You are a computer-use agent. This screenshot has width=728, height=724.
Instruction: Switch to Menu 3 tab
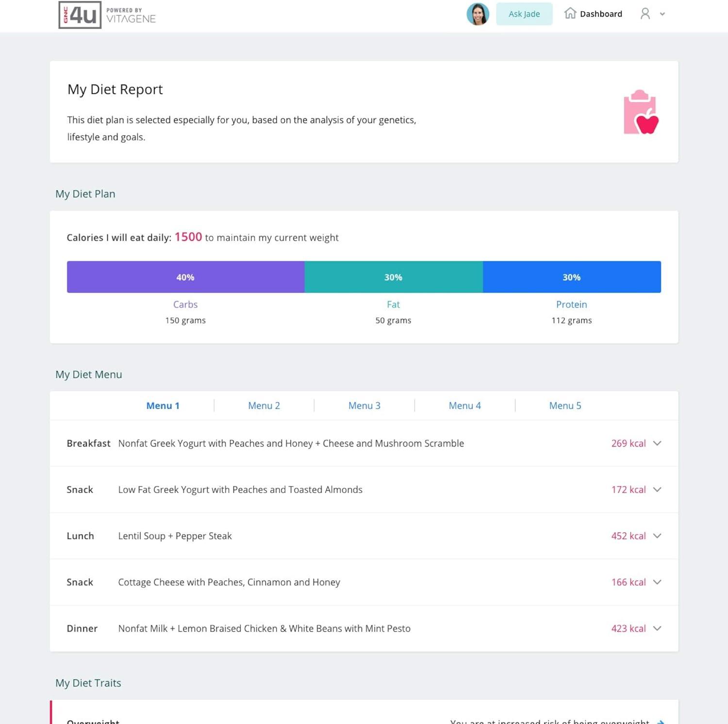364,406
